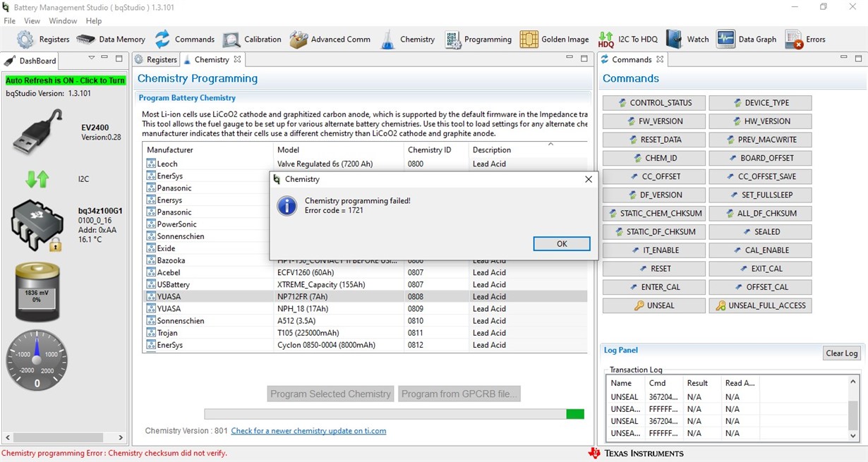Image resolution: width=868 pixels, height=462 pixels.
Task: Click the DashBoard horizontal scrollbar
Action: pos(64,438)
